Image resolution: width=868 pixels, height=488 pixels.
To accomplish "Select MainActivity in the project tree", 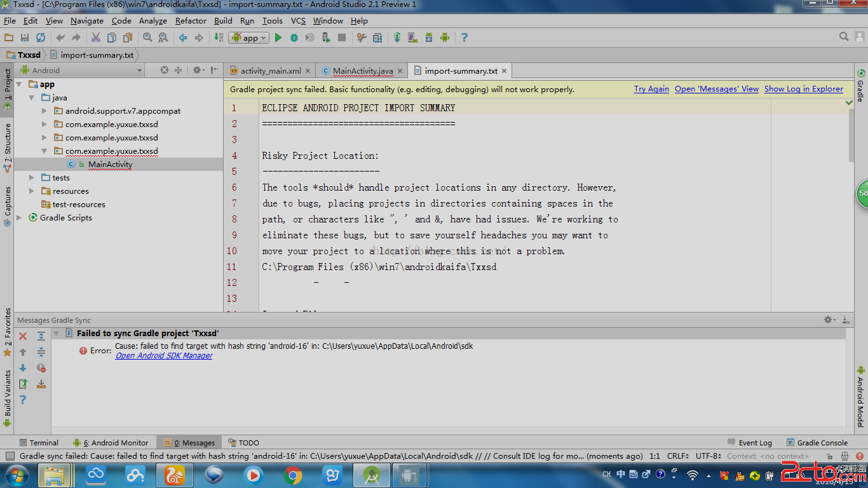I will click(110, 165).
